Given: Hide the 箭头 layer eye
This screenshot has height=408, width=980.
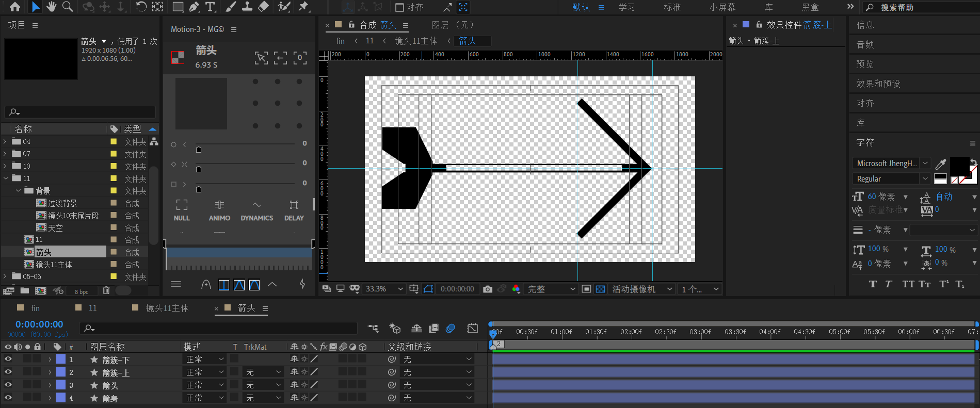Looking at the screenshot, I should click(8, 384).
